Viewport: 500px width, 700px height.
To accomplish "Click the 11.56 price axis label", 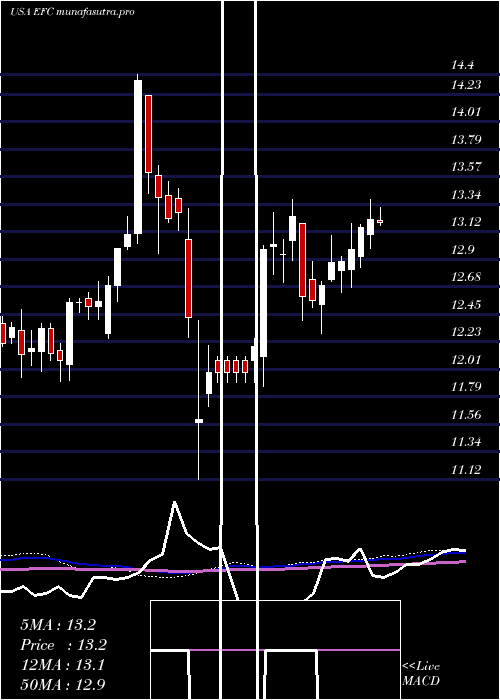I will point(466,415).
